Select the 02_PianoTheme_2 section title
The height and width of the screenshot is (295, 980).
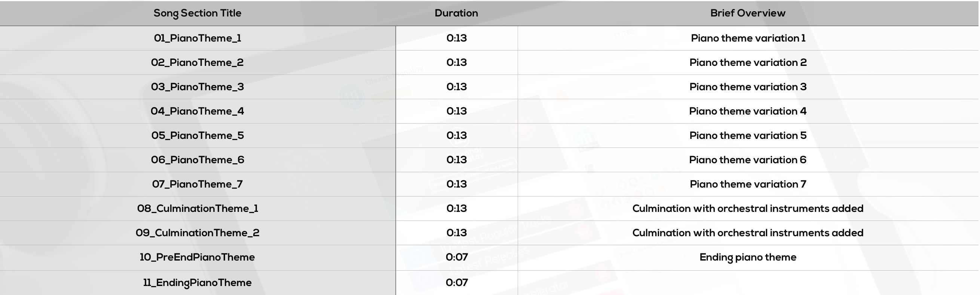click(197, 63)
